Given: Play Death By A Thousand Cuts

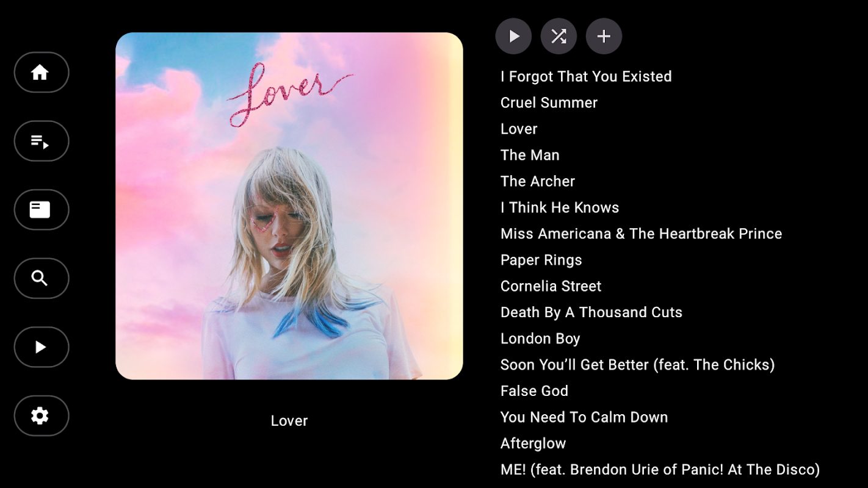Looking at the screenshot, I should point(591,312).
